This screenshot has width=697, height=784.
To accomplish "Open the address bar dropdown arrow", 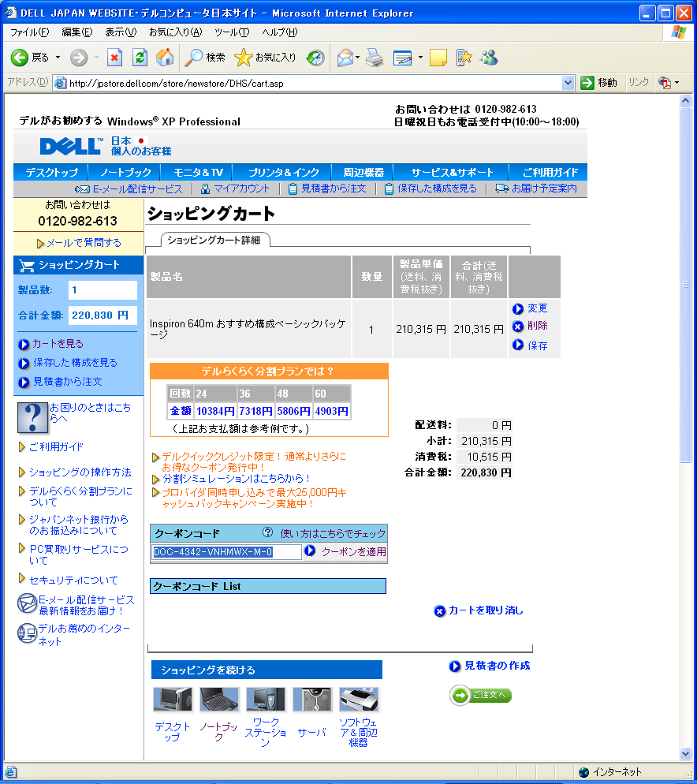I will [x=568, y=83].
